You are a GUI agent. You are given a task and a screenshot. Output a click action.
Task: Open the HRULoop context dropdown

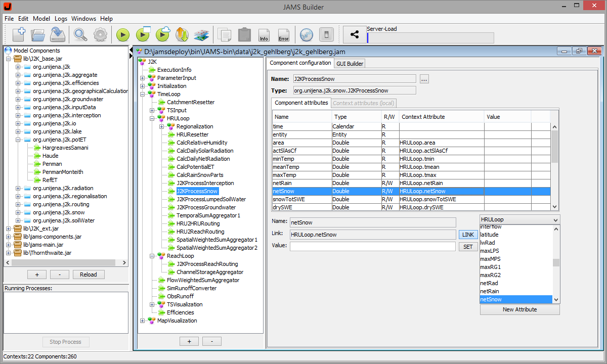(x=519, y=220)
